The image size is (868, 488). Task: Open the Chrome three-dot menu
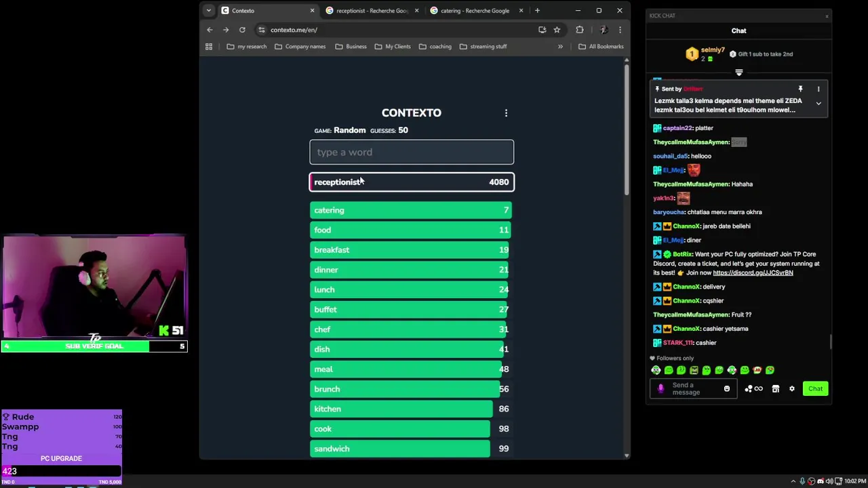point(620,30)
